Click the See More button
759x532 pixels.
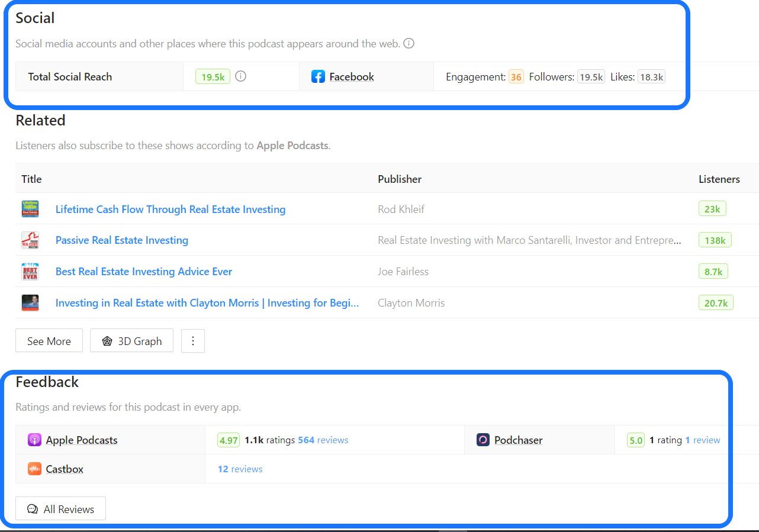(49, 341)
